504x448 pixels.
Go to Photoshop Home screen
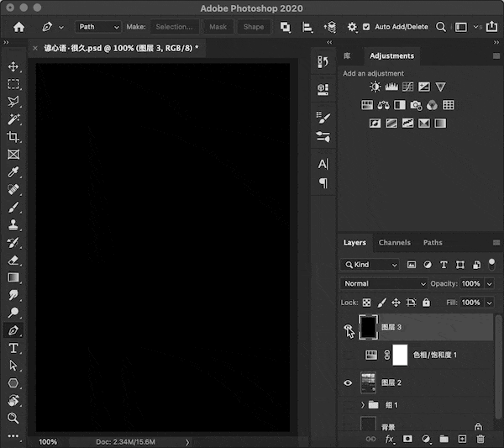click(18, 27)
